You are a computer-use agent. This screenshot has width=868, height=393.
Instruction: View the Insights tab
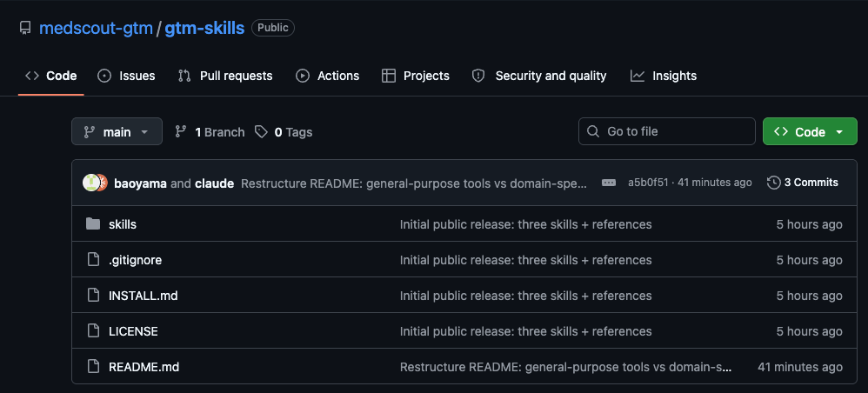click(664, 76)
